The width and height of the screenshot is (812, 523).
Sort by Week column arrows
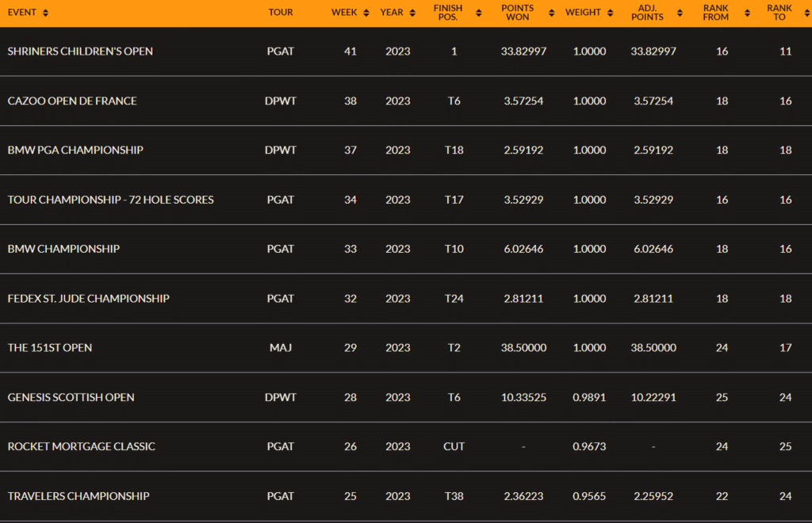tap(366, 13)
